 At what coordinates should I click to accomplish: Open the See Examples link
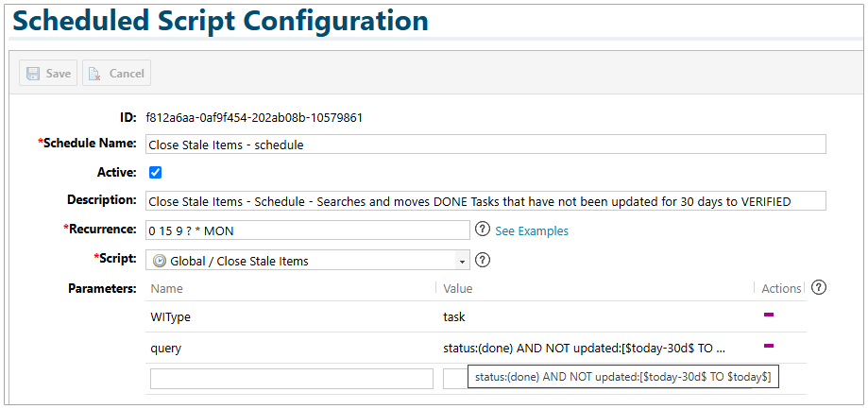point(531,230)
